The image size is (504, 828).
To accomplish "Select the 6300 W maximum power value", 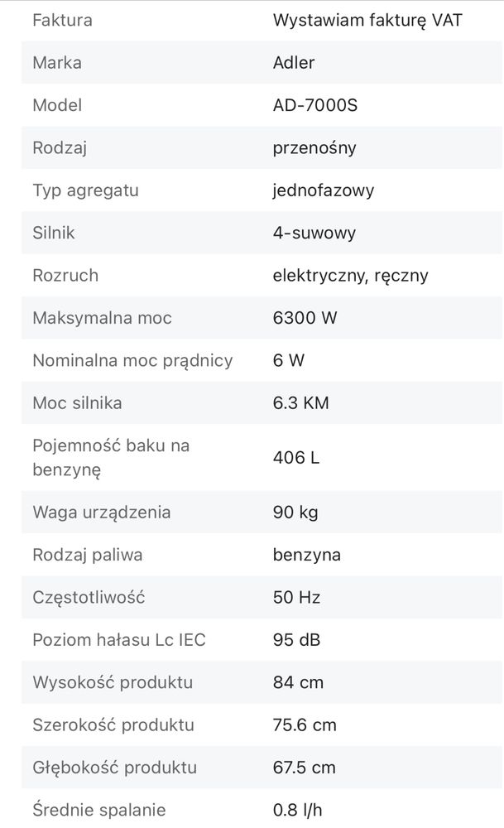I will 305,318.
